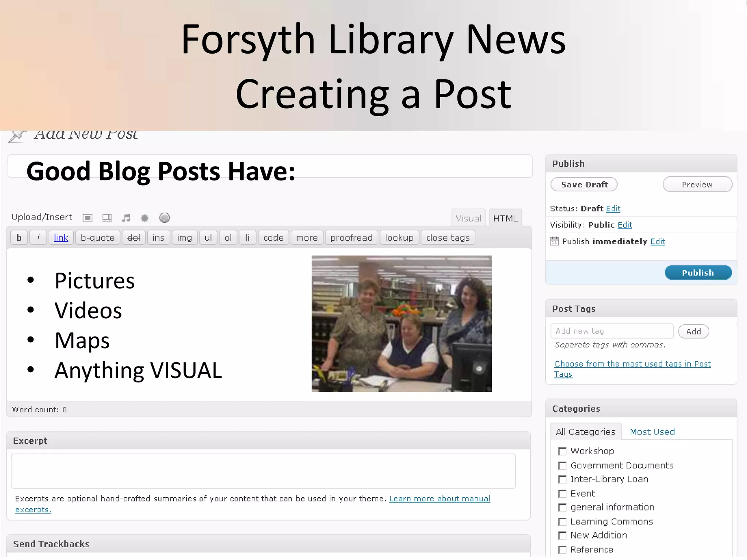The height and width of the screenshot is (560, 747).
Task: Click the Add Poll round icon
Action: [165, 218]
